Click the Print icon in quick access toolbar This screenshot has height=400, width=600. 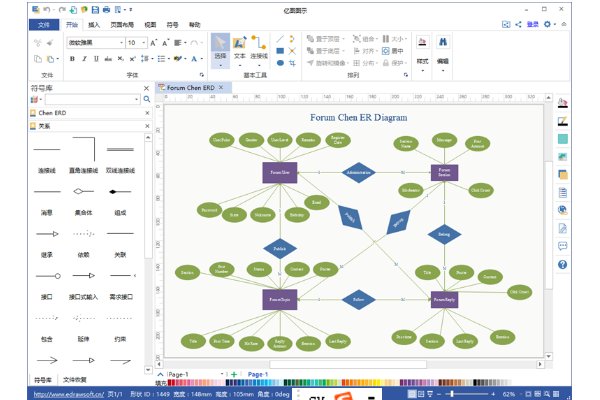(x=107, y=10)
